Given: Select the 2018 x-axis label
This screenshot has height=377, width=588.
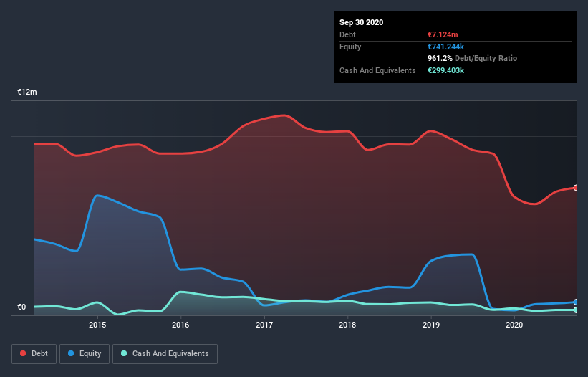Looking at the screenshot, I should coord(347,325).
